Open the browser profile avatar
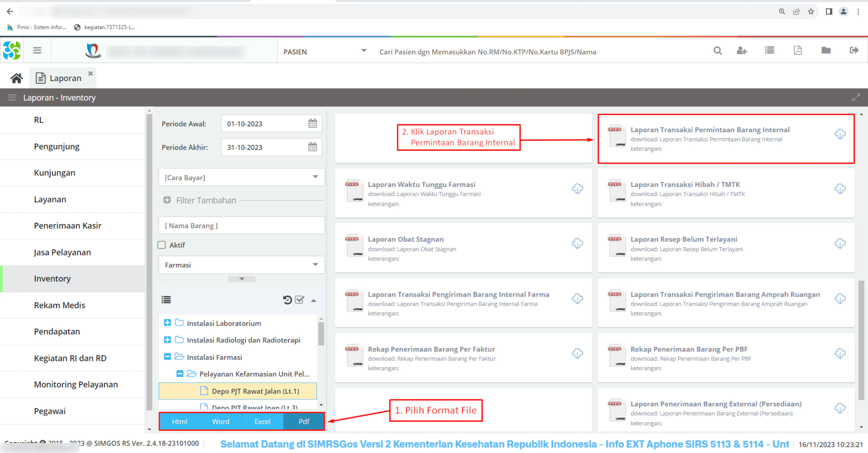868x453 pixels. click(843, 11)
